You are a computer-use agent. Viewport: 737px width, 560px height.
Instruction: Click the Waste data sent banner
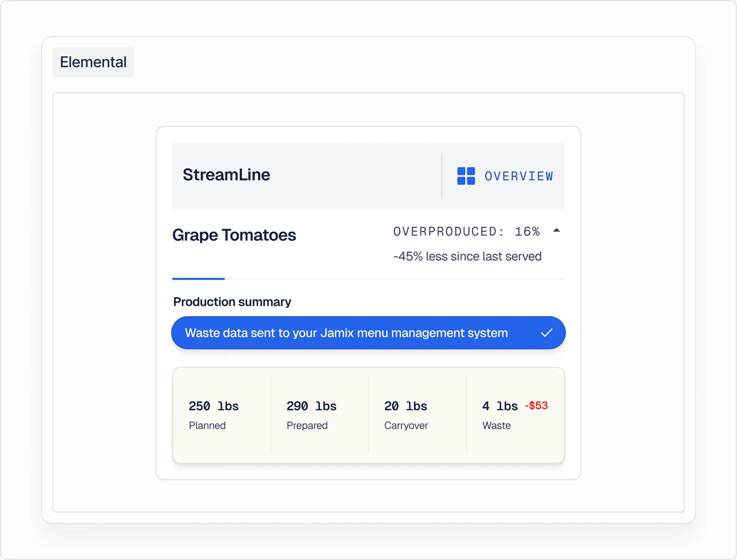coord(368,333)
